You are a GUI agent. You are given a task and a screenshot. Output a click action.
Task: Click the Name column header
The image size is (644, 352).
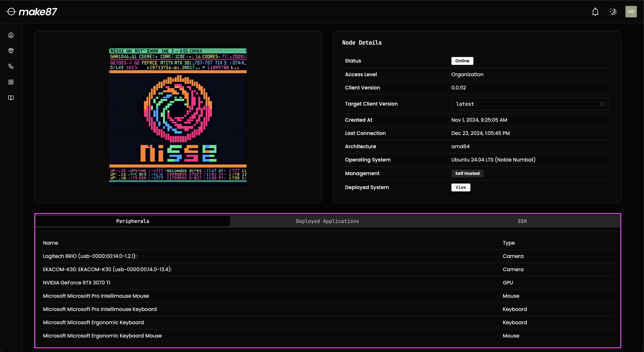50,243
